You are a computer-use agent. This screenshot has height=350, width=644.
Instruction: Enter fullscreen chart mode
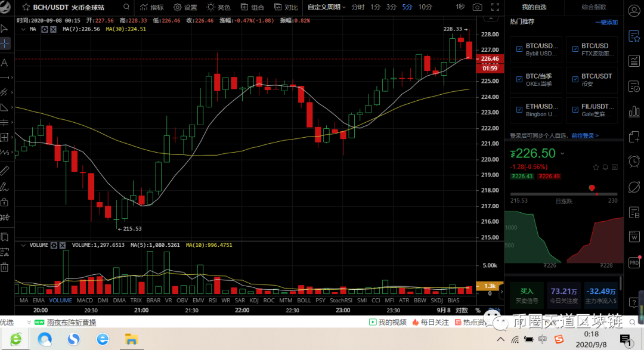click(x=496, y=7)
